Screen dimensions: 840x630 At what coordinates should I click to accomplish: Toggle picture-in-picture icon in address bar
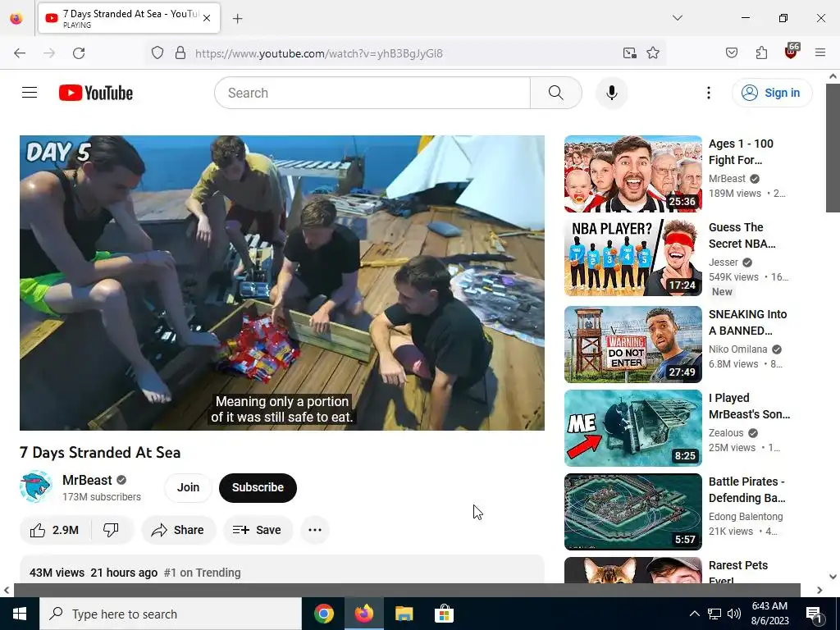[x=629, y=53]
